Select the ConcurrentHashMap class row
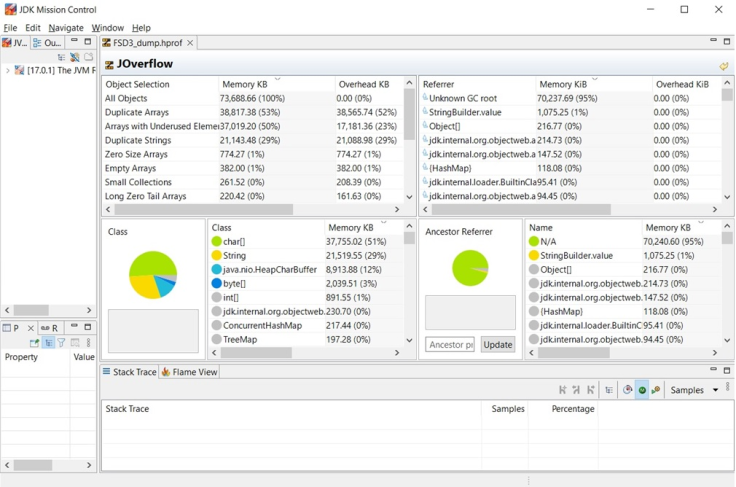The height and width of the screenshot is (487, 736). [306, 325]
